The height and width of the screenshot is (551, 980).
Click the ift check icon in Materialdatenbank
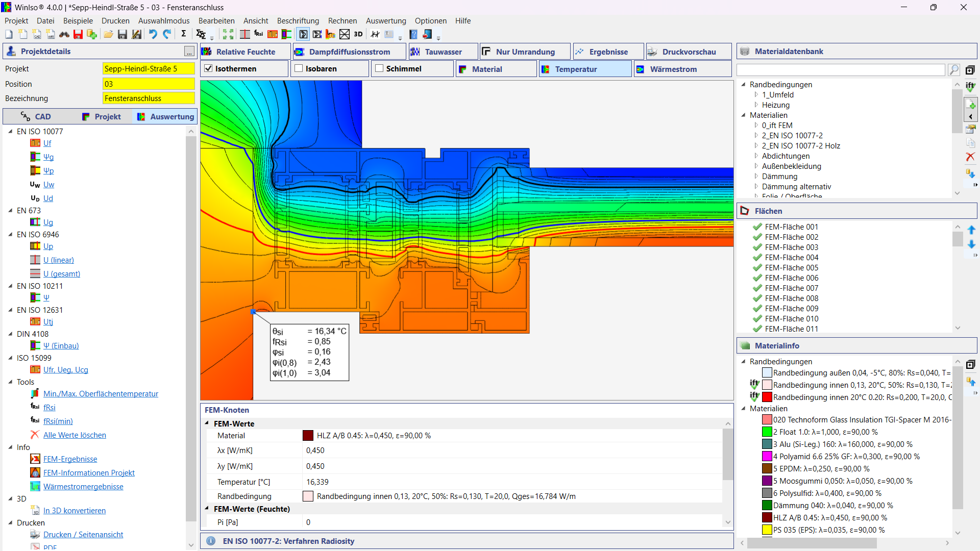point(970,87)
